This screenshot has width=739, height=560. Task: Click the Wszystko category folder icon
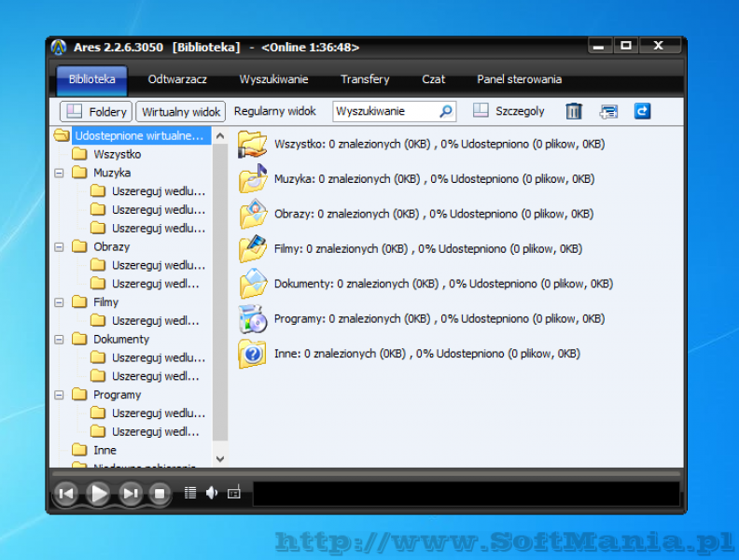(x=252, y=144)
